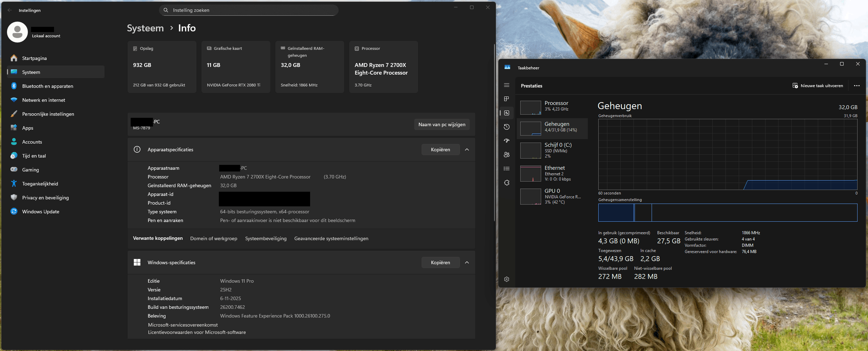The image size is (868, 351).
Task: Open the Domein of werkgroep link
Action: 214,239
